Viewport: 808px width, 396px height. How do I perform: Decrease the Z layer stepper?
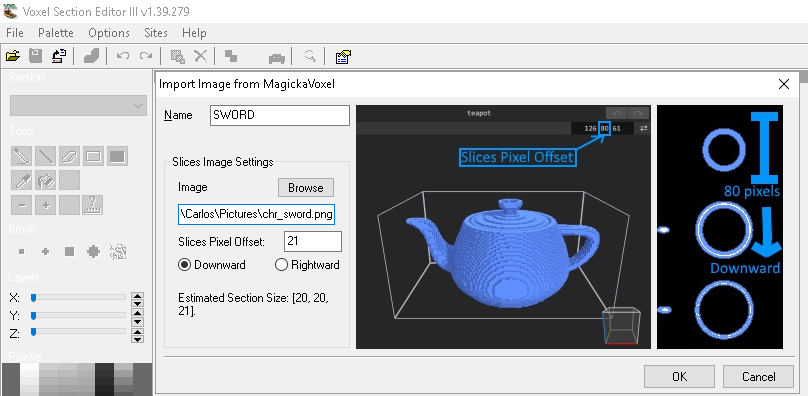point(137,339)
